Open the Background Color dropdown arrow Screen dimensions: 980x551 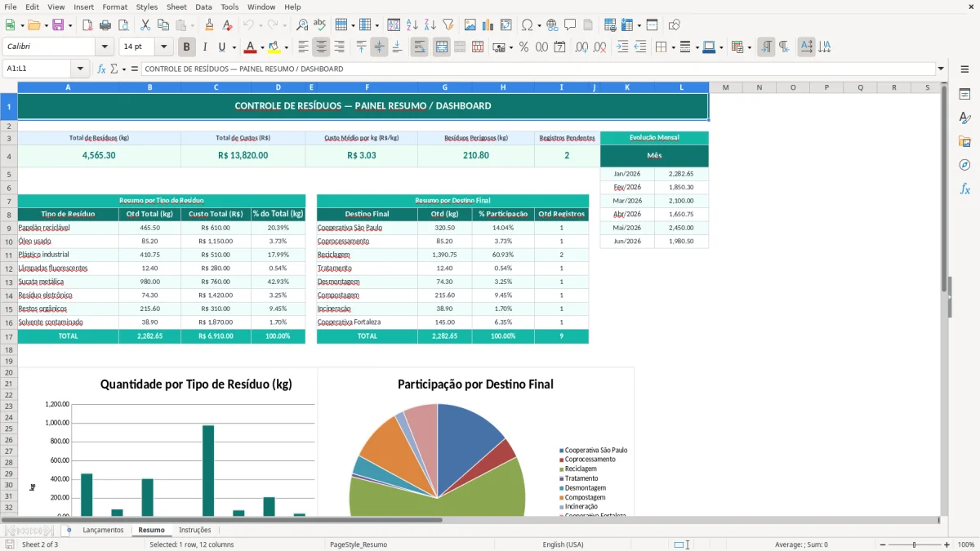point(286,47)
